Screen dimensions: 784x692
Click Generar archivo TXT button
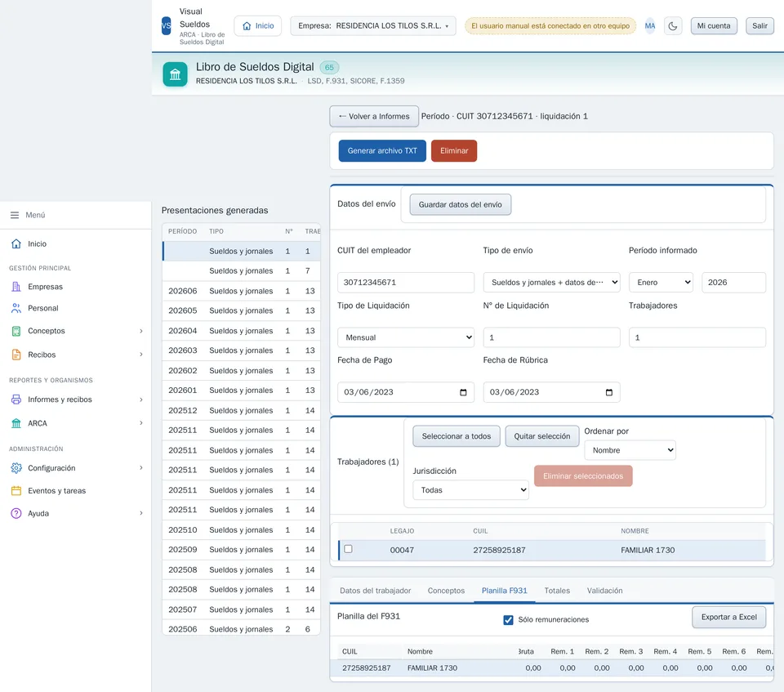coord(382,151)
